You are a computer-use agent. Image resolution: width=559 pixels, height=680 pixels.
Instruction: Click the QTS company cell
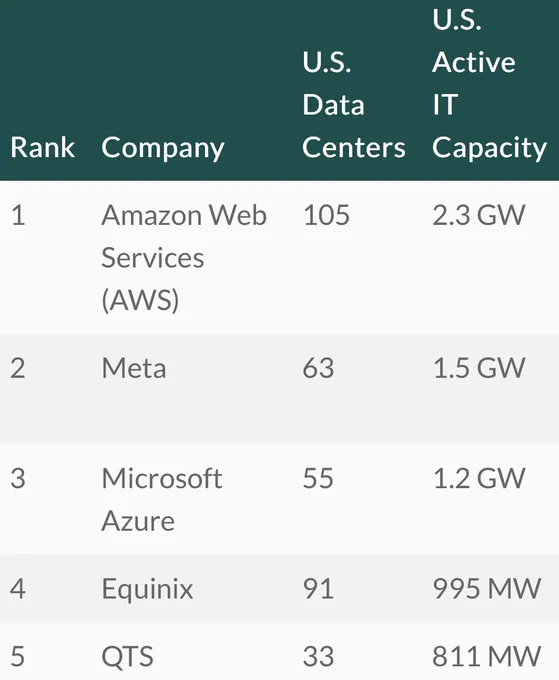click(127, 656)
